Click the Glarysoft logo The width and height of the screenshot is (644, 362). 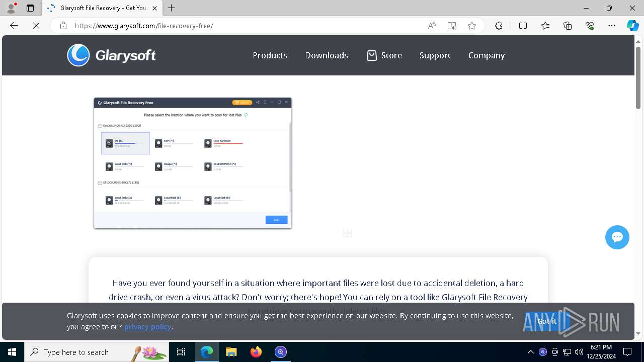click(x=111, y=55)
